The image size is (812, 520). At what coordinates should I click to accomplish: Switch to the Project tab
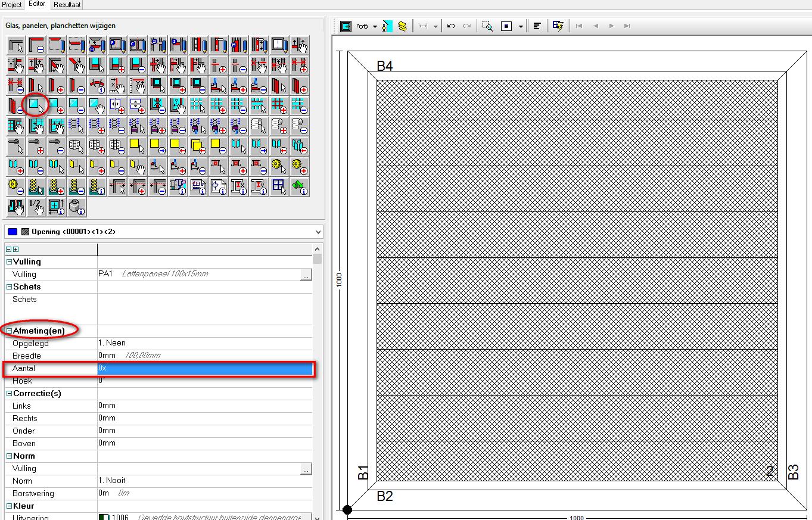pyautogui.click(x=12, y=5)
